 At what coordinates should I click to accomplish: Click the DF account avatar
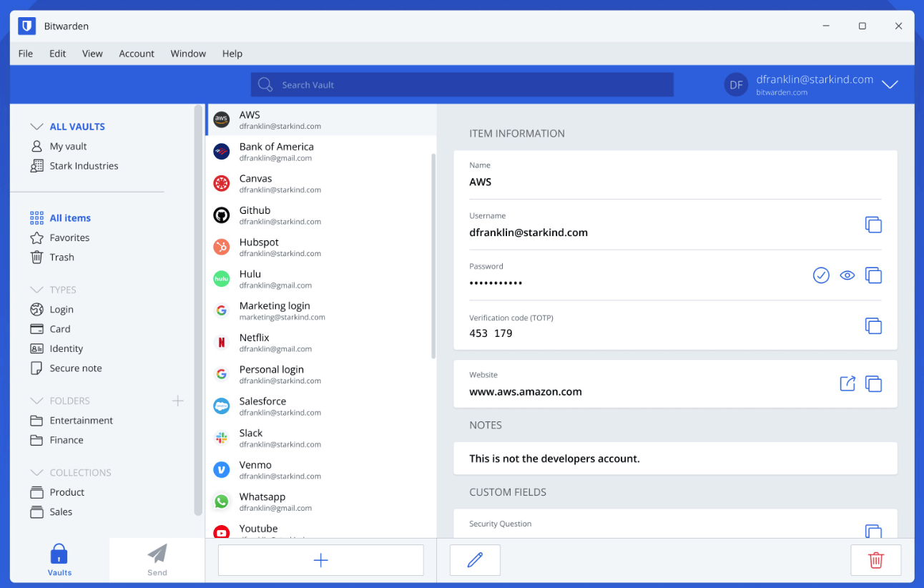pyautogui.click(x=737, y=85)
